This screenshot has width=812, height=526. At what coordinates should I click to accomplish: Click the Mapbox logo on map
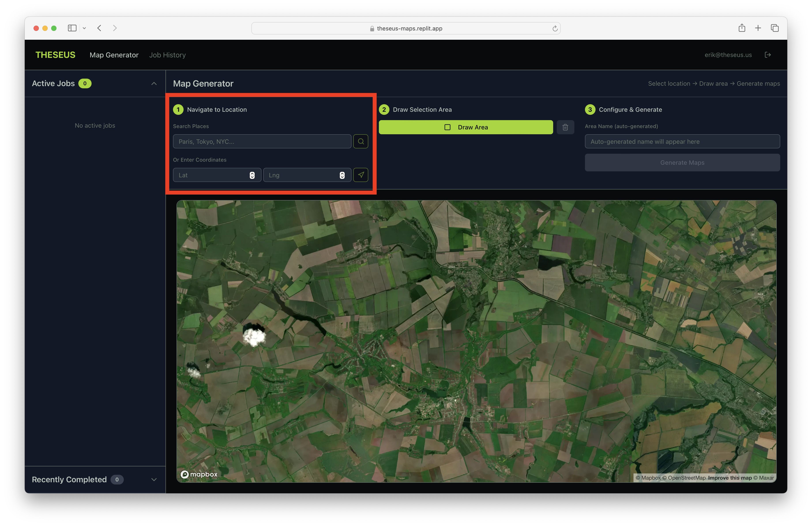199,474
